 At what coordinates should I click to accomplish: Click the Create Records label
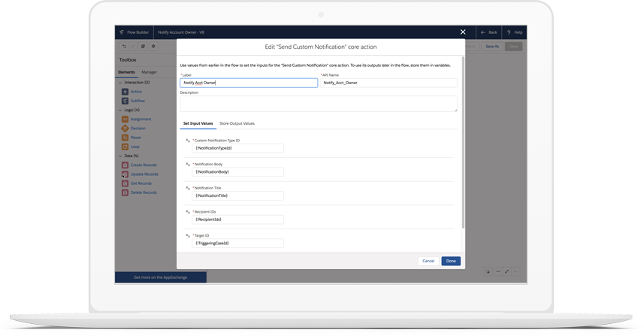[x=144, y=165]
